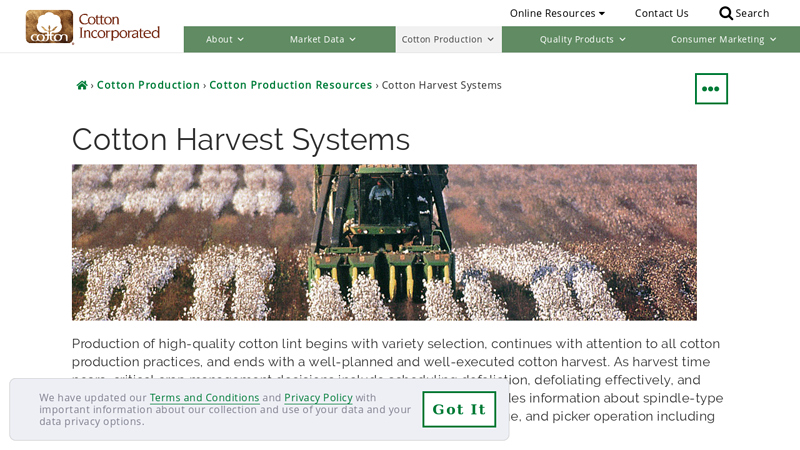This screenshot has height=450, width=800.
Task: Click the Cotton Harvest Systems breadcrumb text
Action: pos(442,85)
